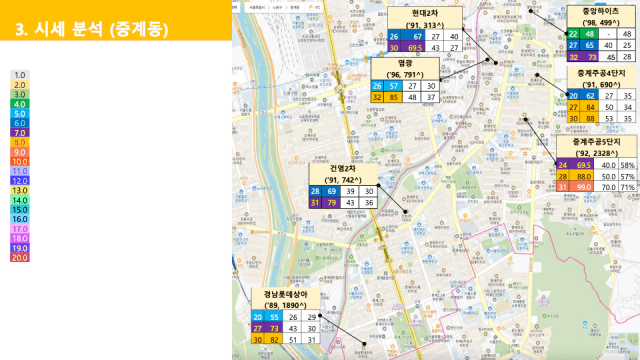Click the 9.0 legend swatch

click(x=20, y=152)
